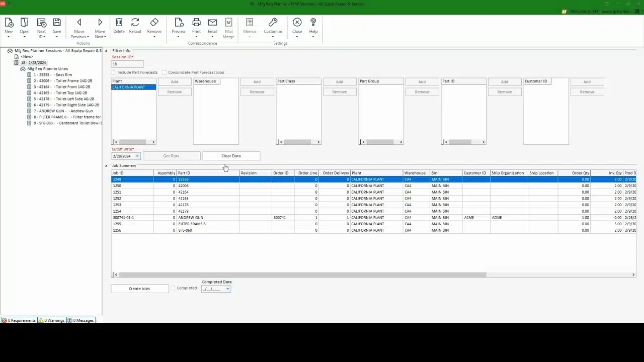Open the Completed Date dropdown
Image resolution: width=644 pixels, height=362 pixels.
[x=227, y=288]
